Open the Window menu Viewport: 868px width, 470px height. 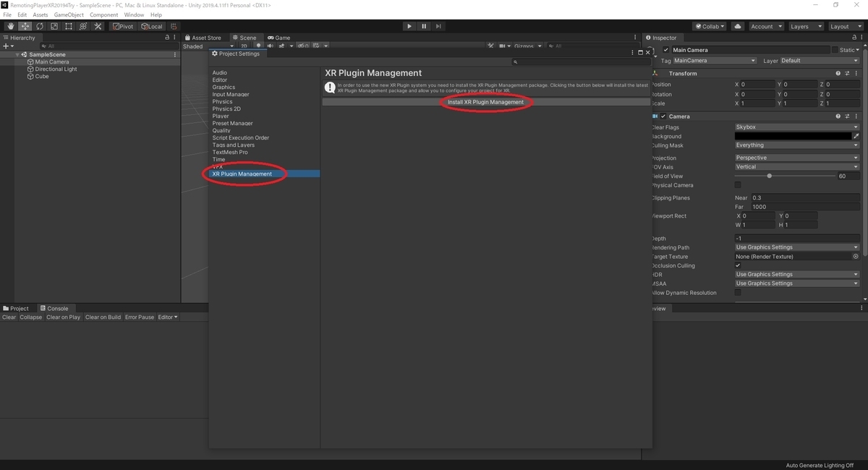pos(134,14)
